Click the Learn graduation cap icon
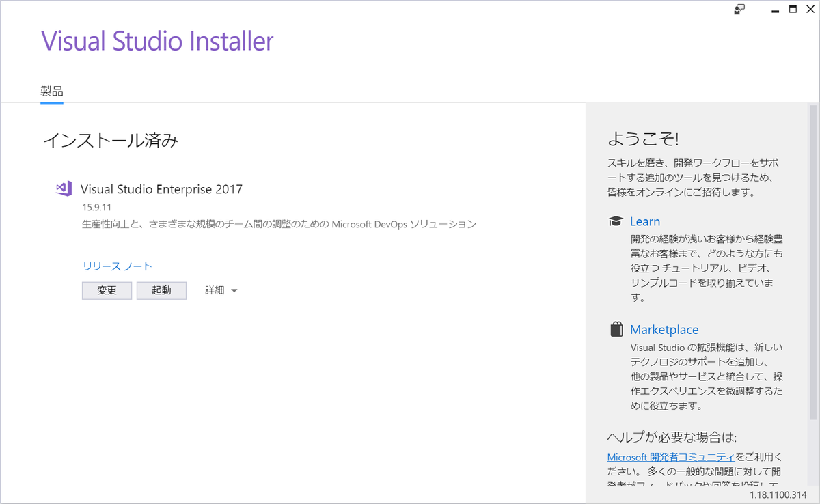Screen dimensions: 820x504 point(616,221)
